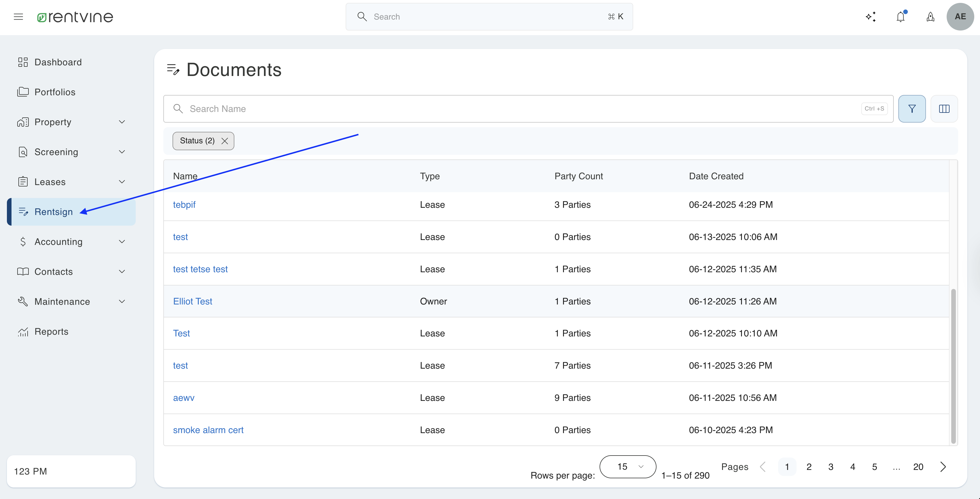The width and height of the screenshot is (980, 499).
Task: Click the Portfolios folder icon
Action: pos(23,92)
